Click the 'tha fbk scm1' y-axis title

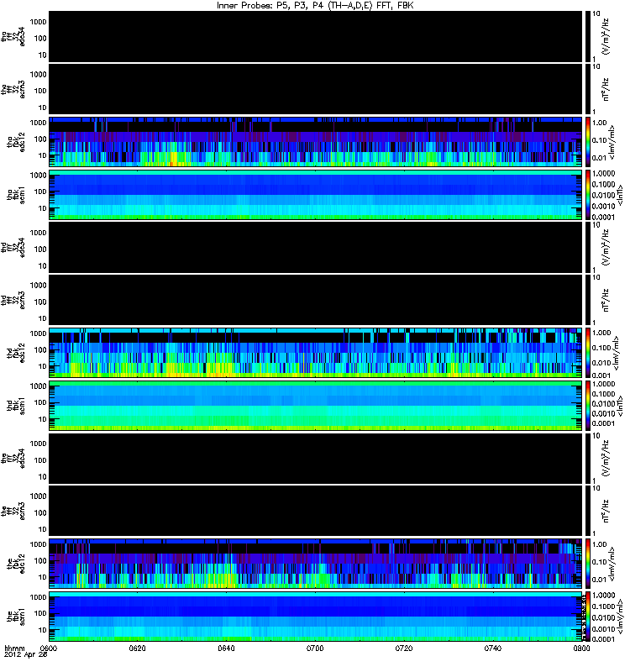pyautogui.click(x=16, y=196)
